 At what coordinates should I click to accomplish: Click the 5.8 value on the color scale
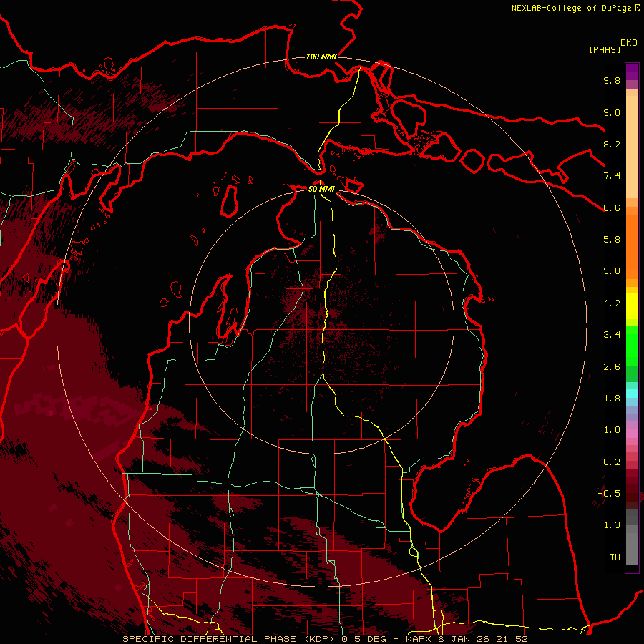coord(612,240)
